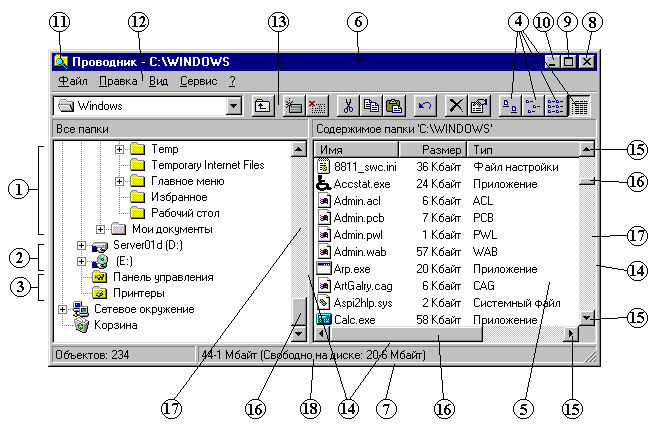Image resolution: width=655 pixels, height=426 pixels.
Task: Sort by Размер column header
Action: (433, 150)
